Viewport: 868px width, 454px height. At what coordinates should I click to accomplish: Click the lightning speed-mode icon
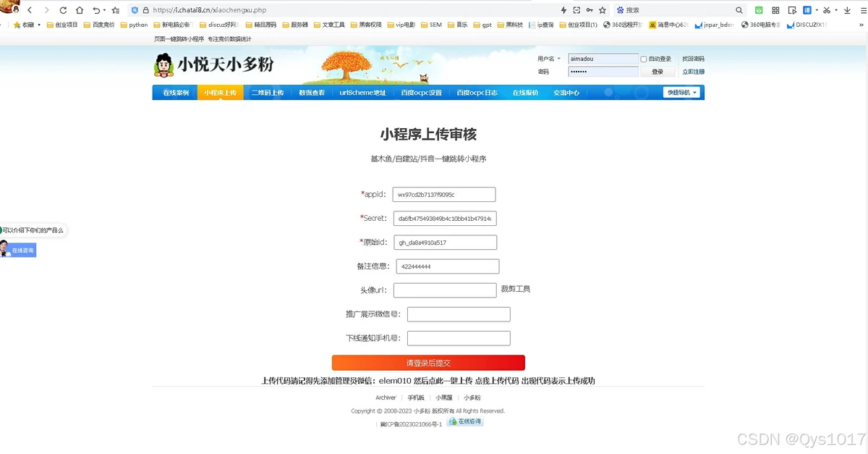click(563, 10)
